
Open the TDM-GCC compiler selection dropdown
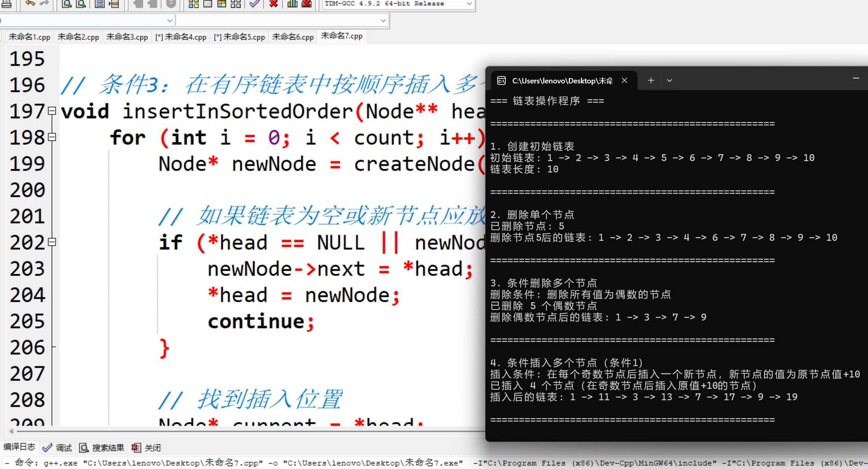click(x=469, y=4)
